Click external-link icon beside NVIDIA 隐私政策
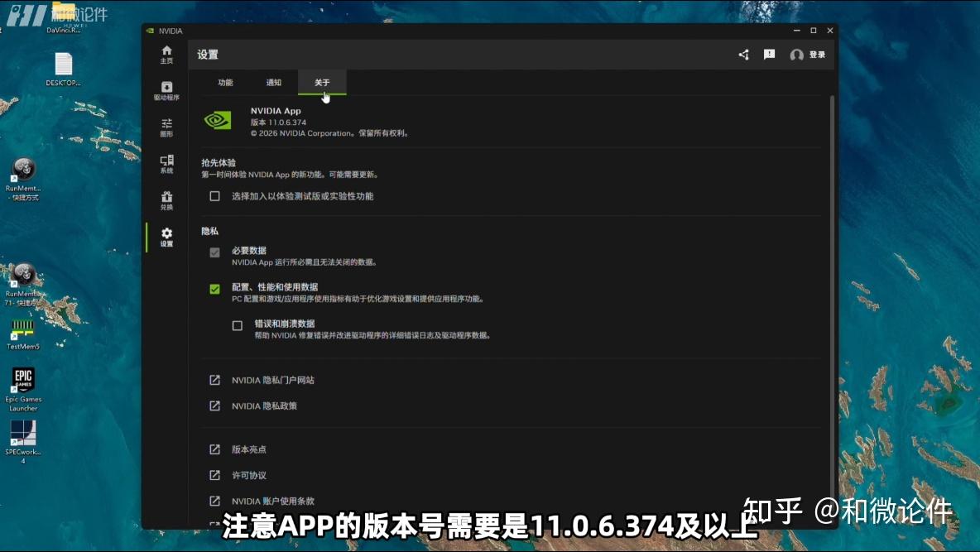The width and height of the screenshot is (980, 552). (214, 406)
